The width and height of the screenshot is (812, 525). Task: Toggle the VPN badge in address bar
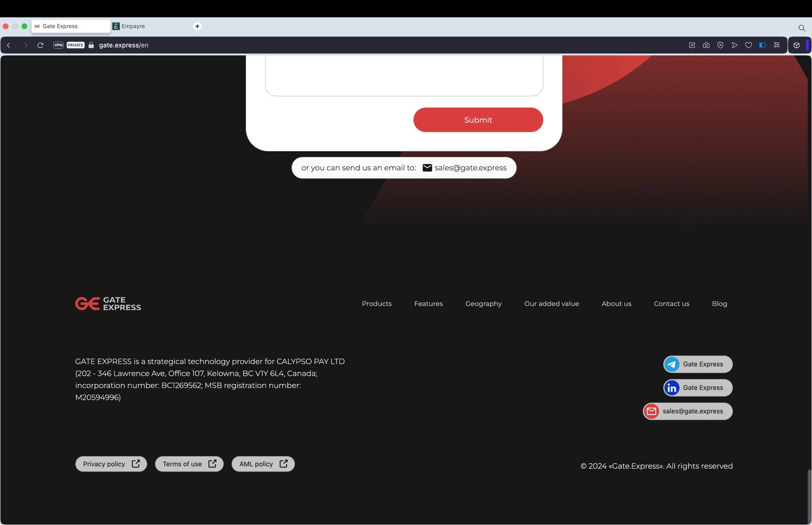point(58,45)
